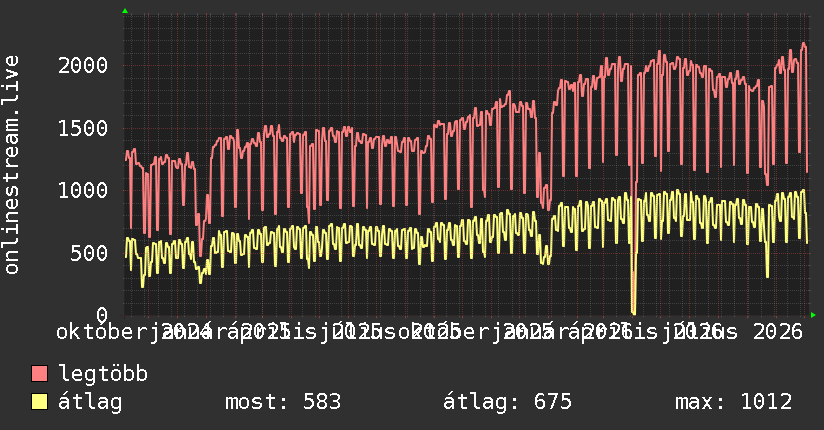Click the 2000 y-axis label
The image size is (824, 430).
click(x=83, y=66)
